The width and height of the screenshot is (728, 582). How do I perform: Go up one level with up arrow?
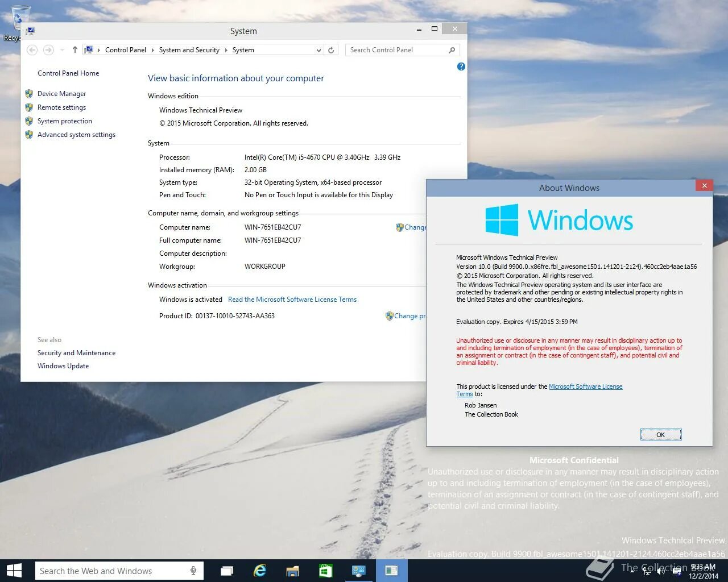click(75, 50)
